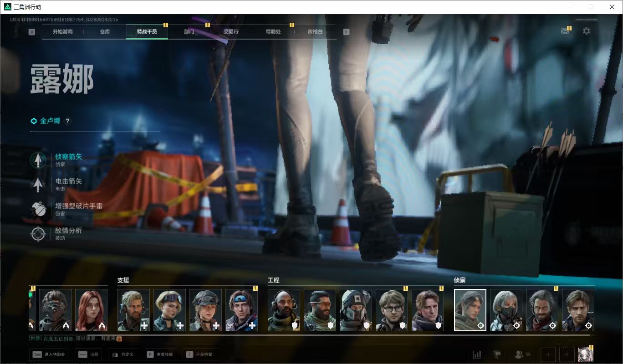This screenshot has height=364, width=623.
Task: Select the last recon operator with brown hair
Action: 578,310
